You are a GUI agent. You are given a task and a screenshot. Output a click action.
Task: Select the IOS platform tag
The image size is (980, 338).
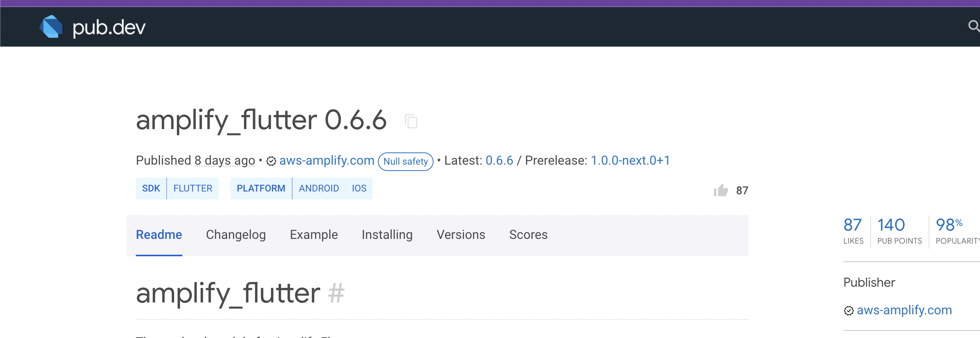coord(359,188)
